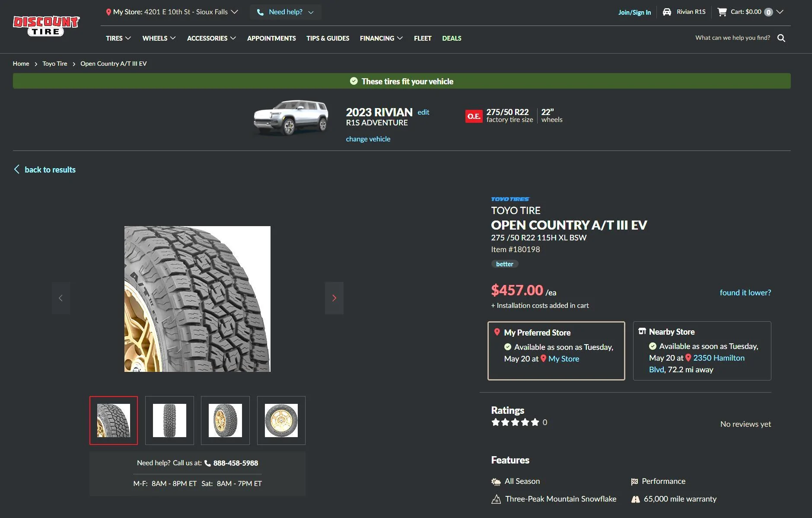
Task: Click the All Season weather icon
Action: (496, 482)
